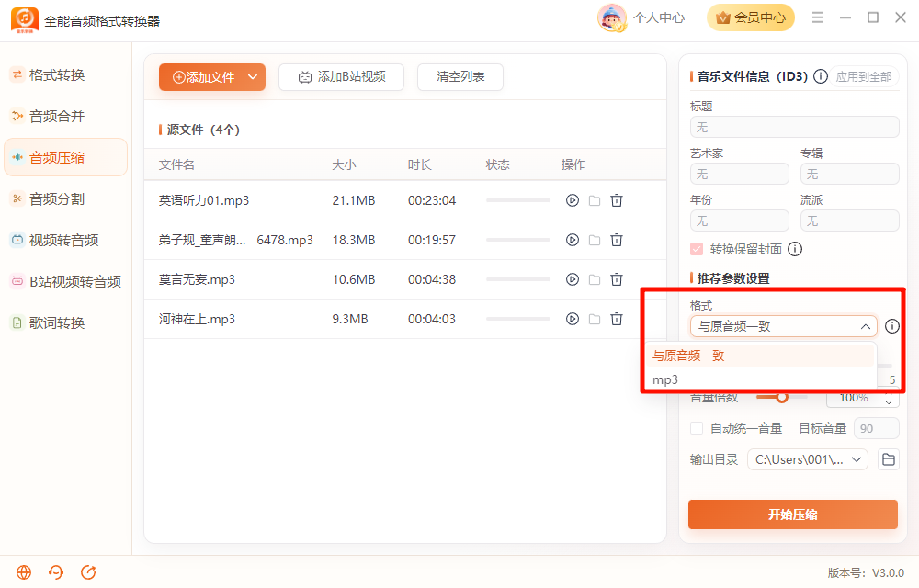Image resolution: width=919 pixels, height=588 pixels.
Task: Switch to 格式转换 in sidebar
Action: click(x=65, y=75)
